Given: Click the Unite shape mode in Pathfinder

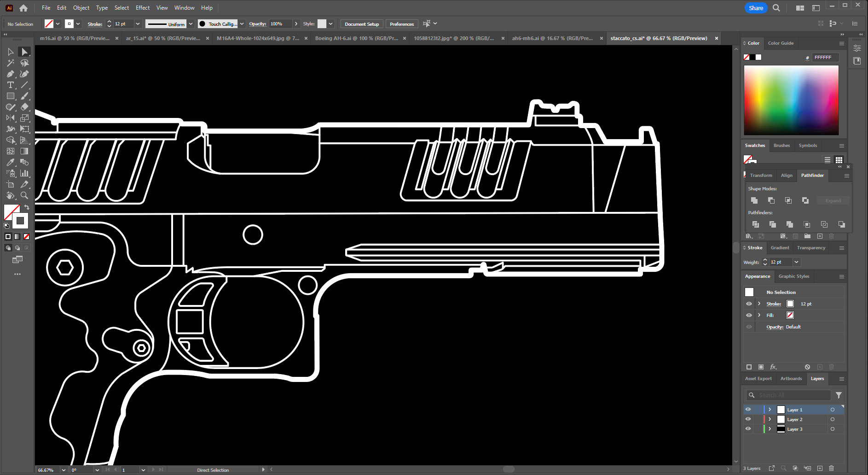Looking at the screenshot, I should coord(754,200).
